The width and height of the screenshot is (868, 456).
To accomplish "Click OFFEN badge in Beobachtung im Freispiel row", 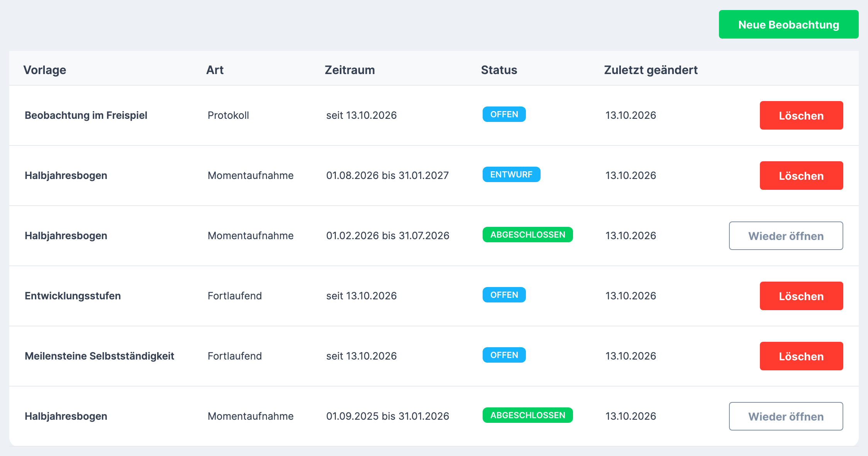I will coord(504,114).
